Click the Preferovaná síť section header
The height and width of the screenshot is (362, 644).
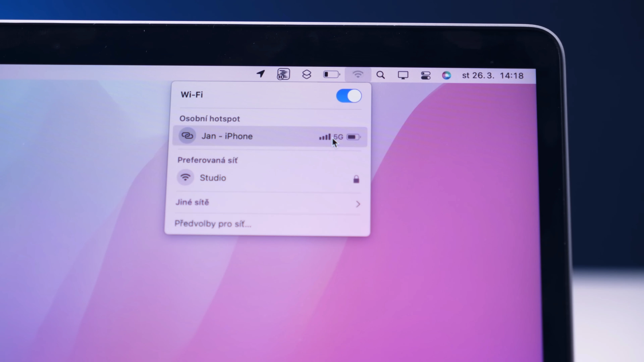[x=207, y=160]
